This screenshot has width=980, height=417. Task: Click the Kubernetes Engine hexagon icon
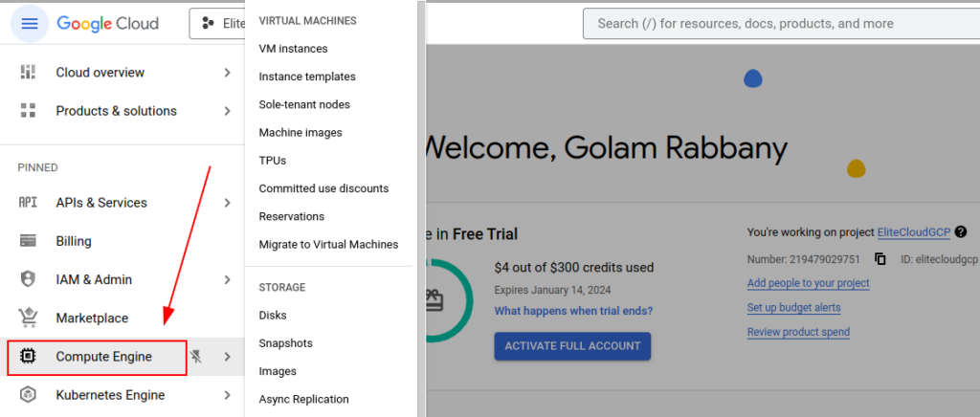[28, 395]
